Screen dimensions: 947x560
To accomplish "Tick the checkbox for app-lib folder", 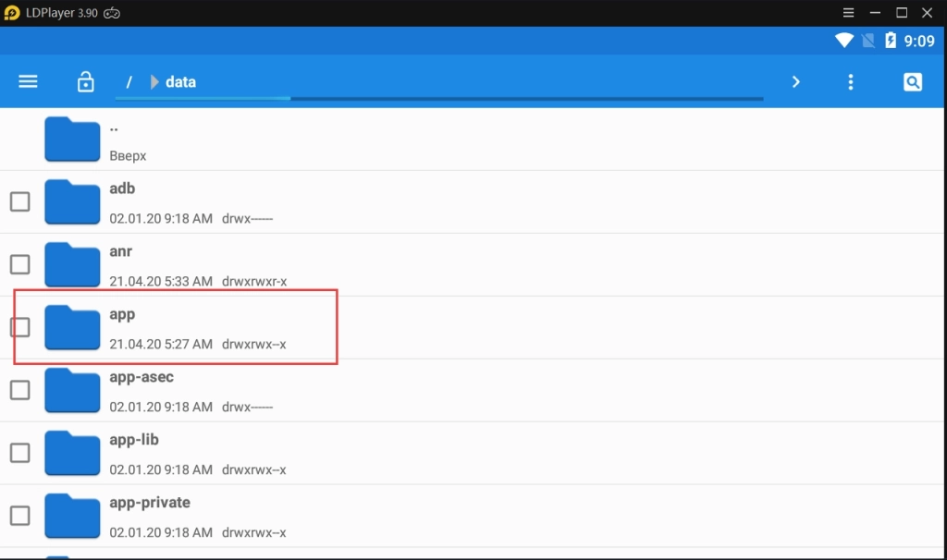I will [x=19, y=452].
